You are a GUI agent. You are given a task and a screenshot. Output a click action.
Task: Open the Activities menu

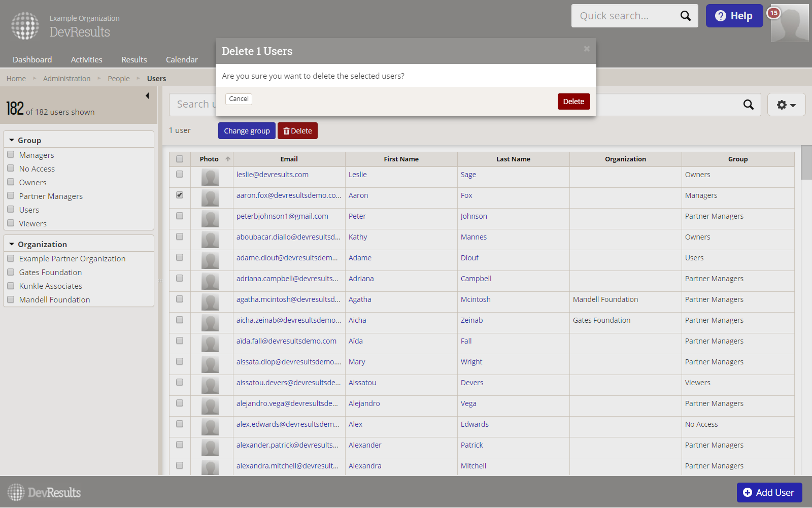[87, 59]
